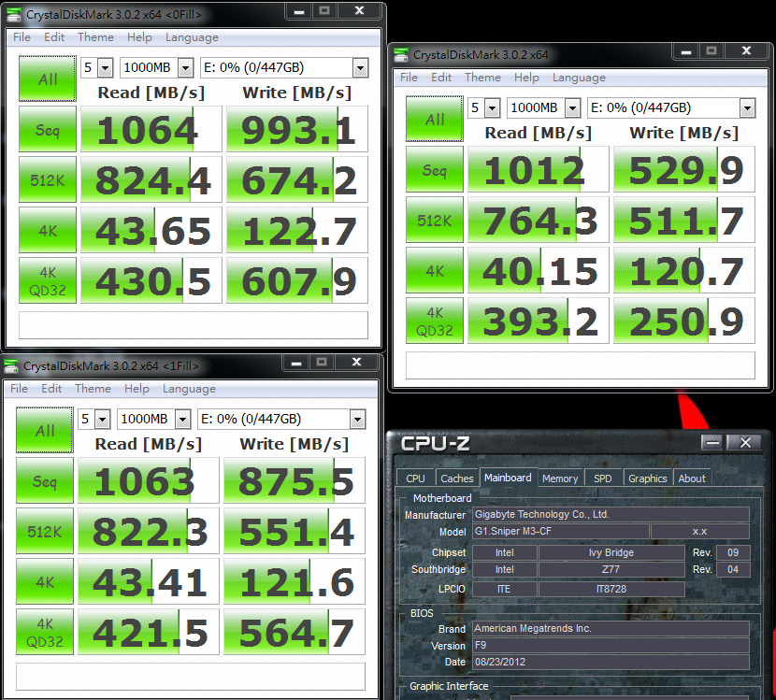The height and width of the screenshot is (700, 776).
Task: Open Theme menu in right CrystalDiskMark window
Action: [x=482, y=78]
